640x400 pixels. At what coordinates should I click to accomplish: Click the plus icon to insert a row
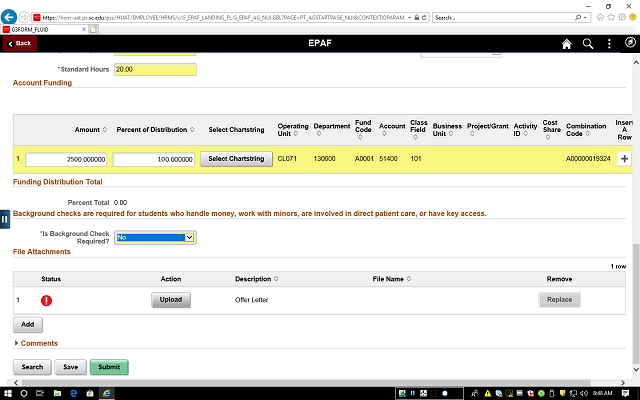(624, 159)
